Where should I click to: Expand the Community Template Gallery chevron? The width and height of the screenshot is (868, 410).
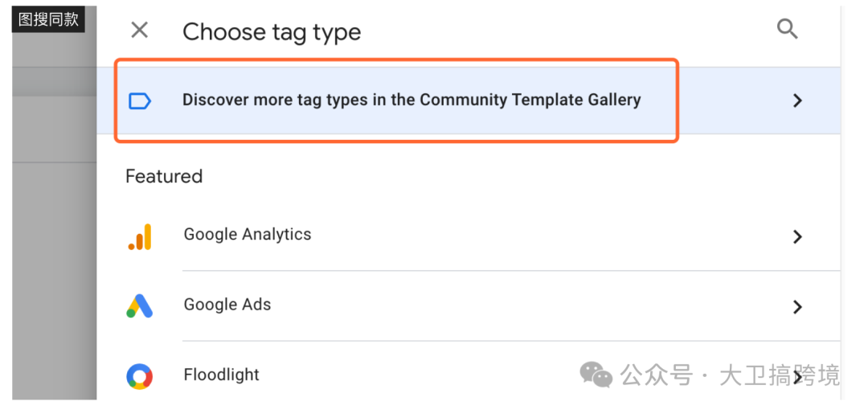[797, 100]
